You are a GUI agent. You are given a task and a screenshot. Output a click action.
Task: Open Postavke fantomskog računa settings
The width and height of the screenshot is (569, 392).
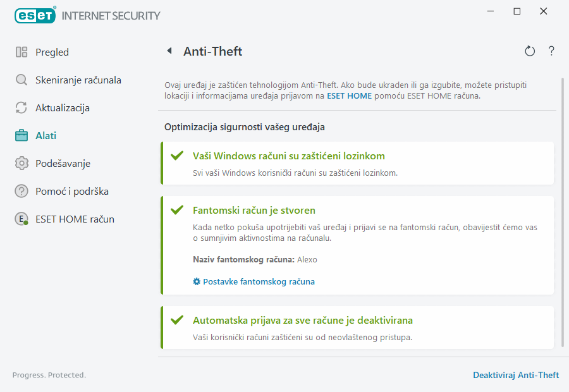pyautogui.click(x=259, y=281)
